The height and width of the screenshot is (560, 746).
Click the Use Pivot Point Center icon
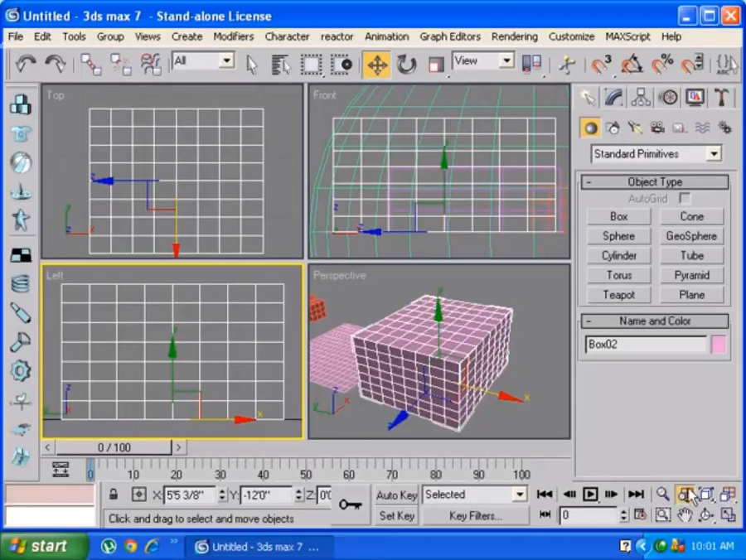(531, 64)
